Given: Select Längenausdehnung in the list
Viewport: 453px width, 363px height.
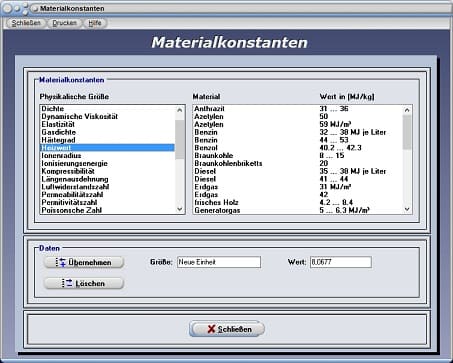Looking at the screenshot, I should 107,179.
